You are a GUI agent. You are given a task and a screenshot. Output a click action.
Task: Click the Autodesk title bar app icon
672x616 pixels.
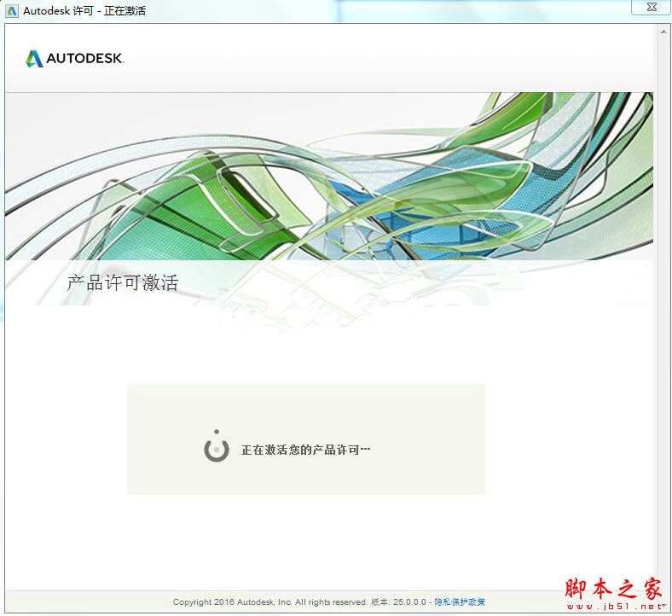click(12, 10)
